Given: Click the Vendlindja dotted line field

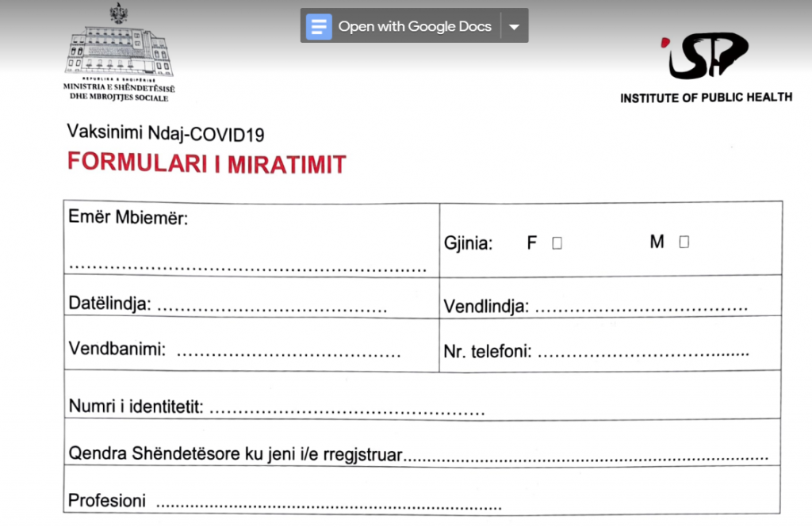Looking at the screenshot, I should pos(641,307).
